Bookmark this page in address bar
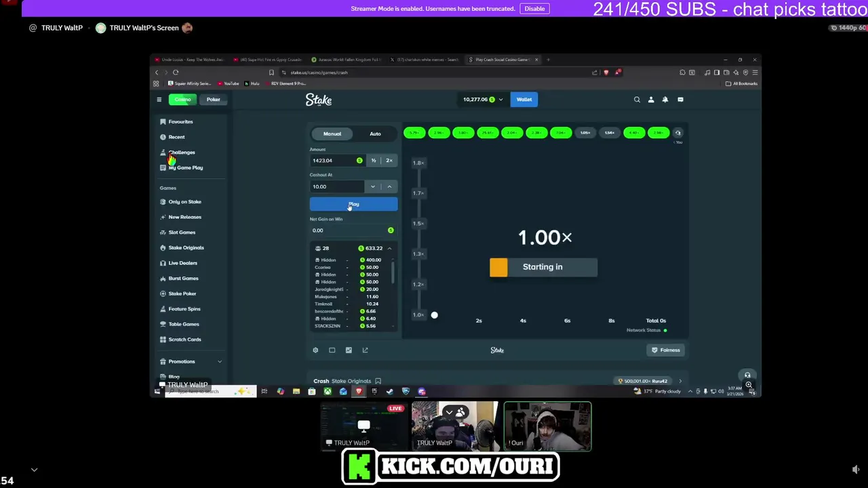 click(271, 73)
